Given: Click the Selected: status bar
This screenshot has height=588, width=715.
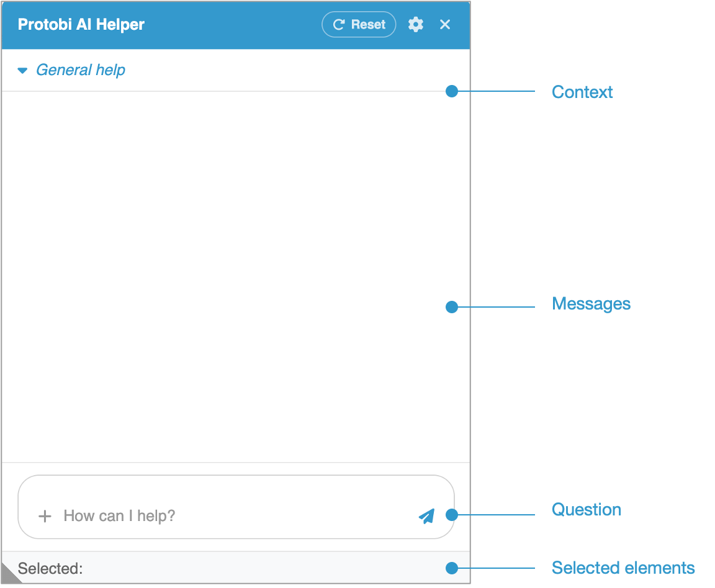Looking at the screenshot, I should [236, 568].
